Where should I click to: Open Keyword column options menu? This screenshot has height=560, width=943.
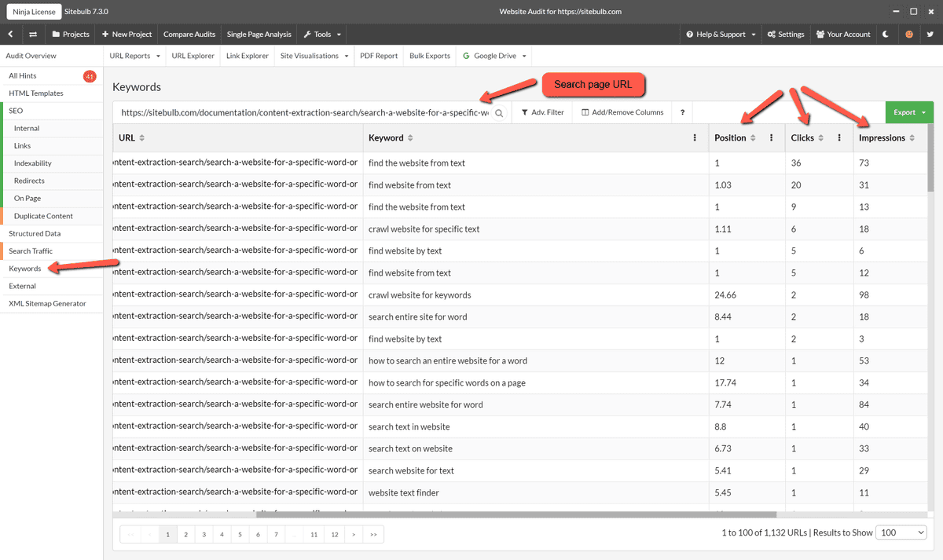(x=695, y=137)
